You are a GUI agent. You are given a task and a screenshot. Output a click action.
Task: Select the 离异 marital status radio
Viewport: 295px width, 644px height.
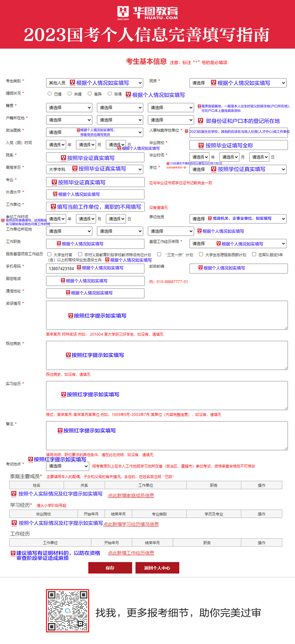(90, 93)
